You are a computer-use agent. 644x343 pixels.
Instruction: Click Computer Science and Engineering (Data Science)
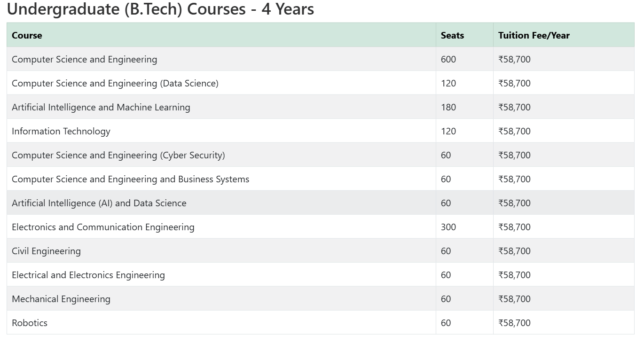115,83
